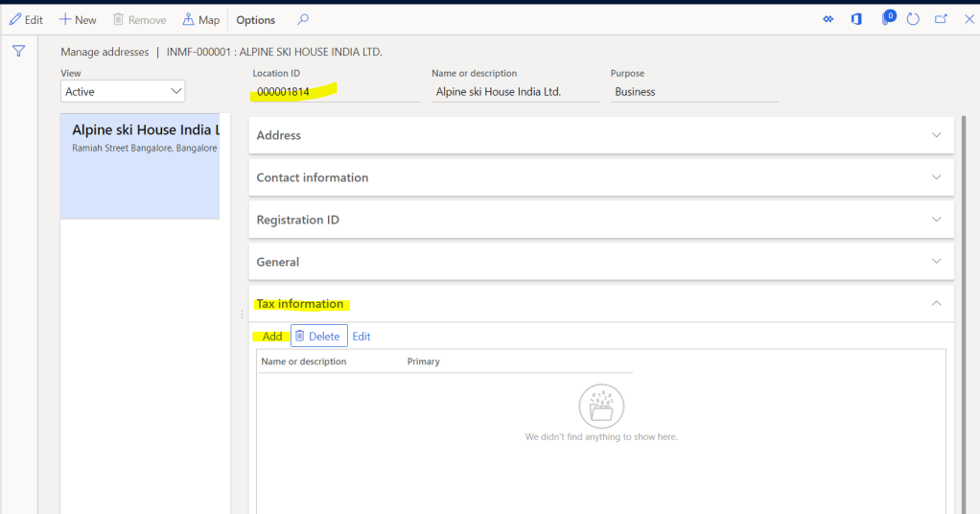This screenshot has width=980, height=514.
Task: Click Add under Tax information
Action: pyautogui.click(x=272, y=337)
